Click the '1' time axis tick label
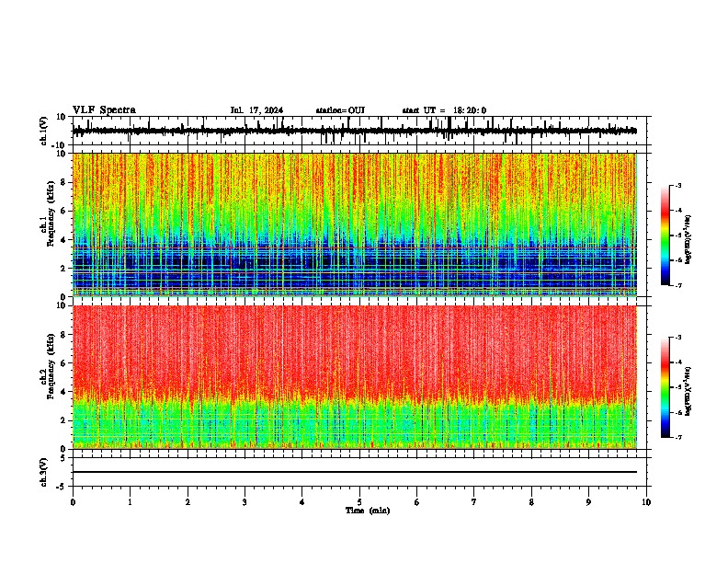Image resolution: width=728 pixels, height=563 pixels. (130, 502)
